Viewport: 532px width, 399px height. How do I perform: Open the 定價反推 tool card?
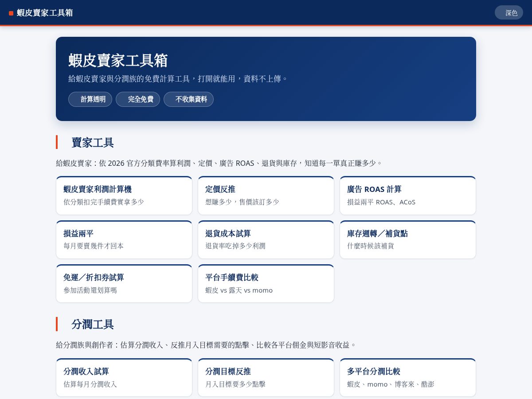[x=266, y=196]
